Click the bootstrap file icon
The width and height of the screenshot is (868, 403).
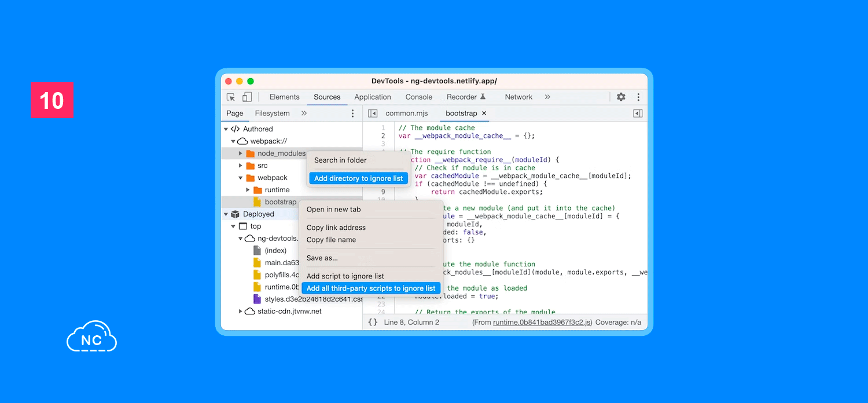(258, 202)
